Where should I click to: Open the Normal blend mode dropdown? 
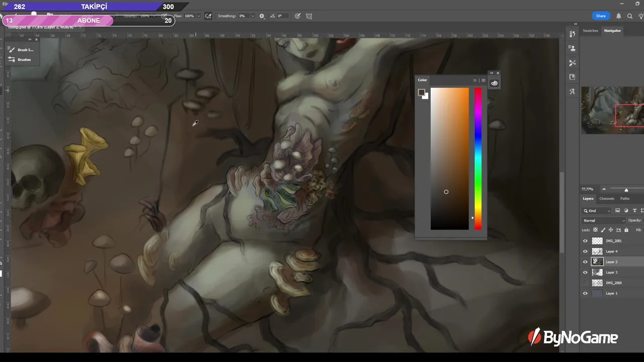click(x=604, y=220)
